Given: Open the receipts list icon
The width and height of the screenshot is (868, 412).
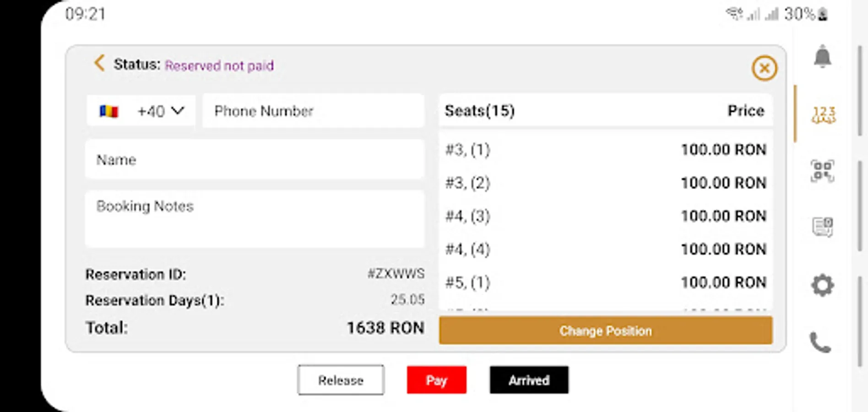Looking at the screenshot, I should [822, 227].
